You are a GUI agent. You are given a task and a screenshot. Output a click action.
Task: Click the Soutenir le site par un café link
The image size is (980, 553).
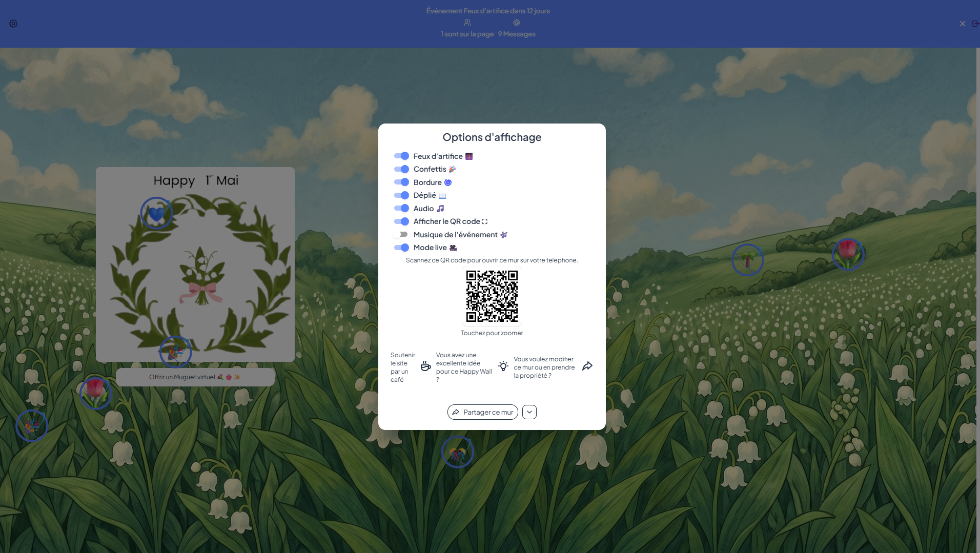(402, 367)
